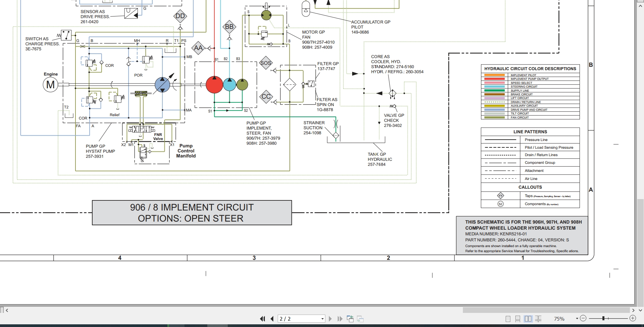Click the Implement Pilot orange swatch

click(x=495, y=75)
